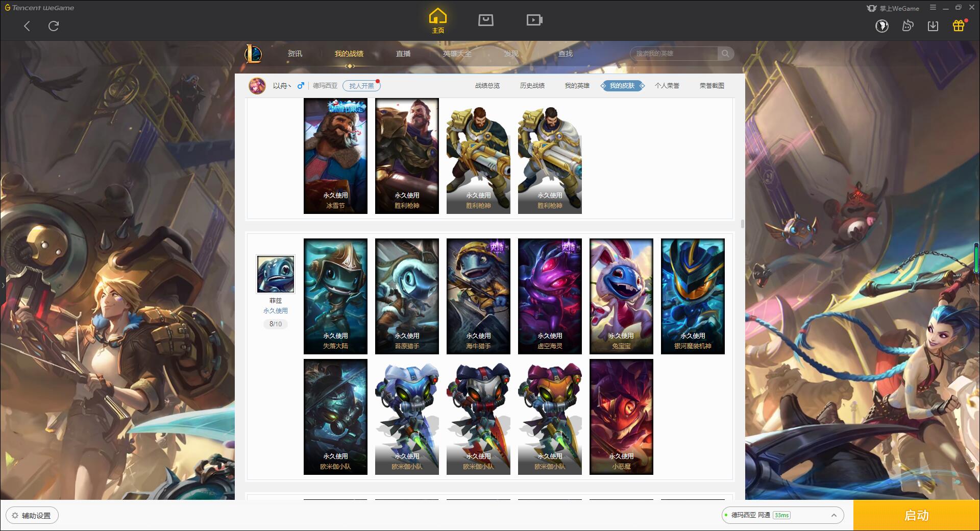Viewport: 980px width, 531px height.
Task: Click the male gender symbol icon
Action: pyautogui.click(x=301, y=86)
